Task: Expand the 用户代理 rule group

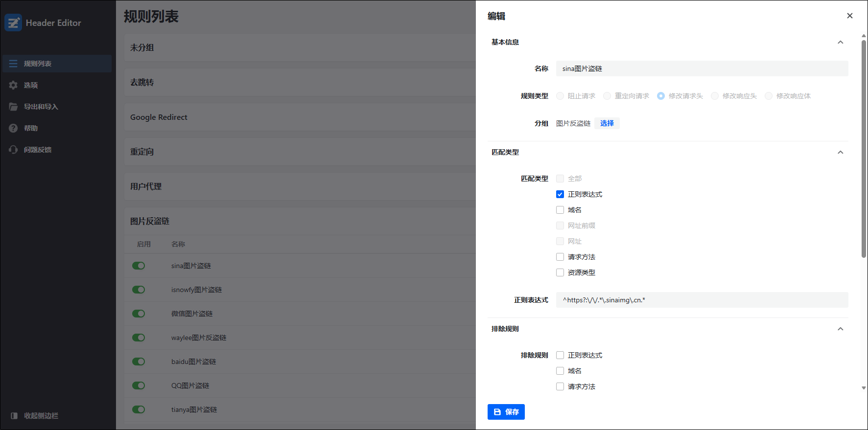Action: (300, 186)
